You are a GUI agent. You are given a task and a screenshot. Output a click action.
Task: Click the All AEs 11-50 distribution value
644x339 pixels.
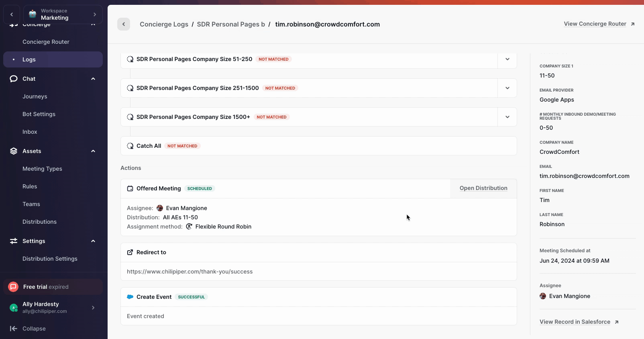coord(180,217)
